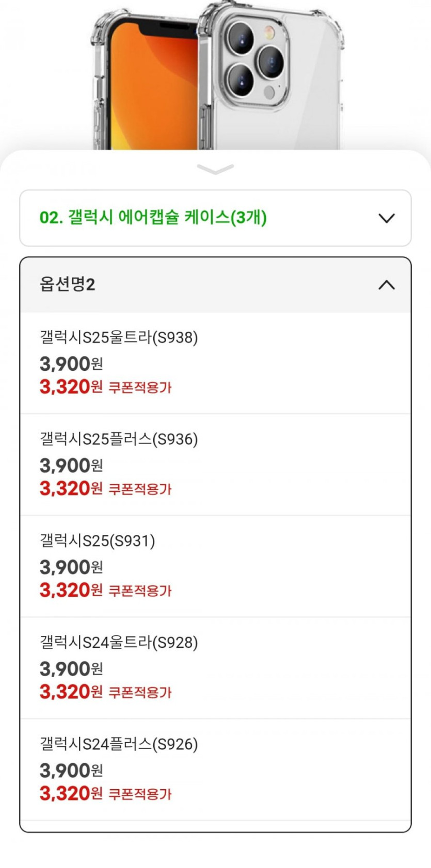Screen dimensions: 431x868
Task: Click the 3,900원 price under 갤럭시S24플러스
Action: tap(71, 771)
